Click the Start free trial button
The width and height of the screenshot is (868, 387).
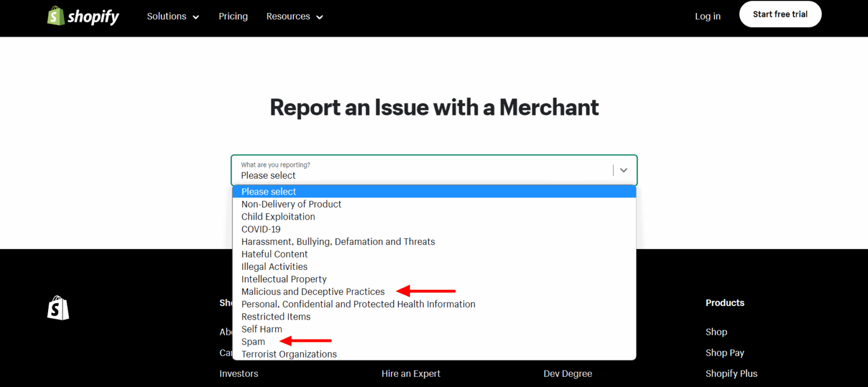pos(780,14)
